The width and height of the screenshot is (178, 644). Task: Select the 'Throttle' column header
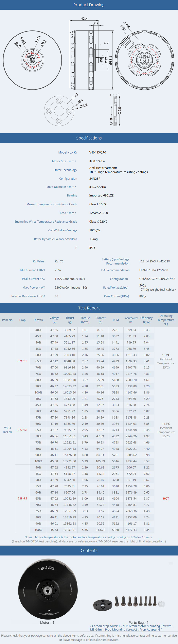39,320
